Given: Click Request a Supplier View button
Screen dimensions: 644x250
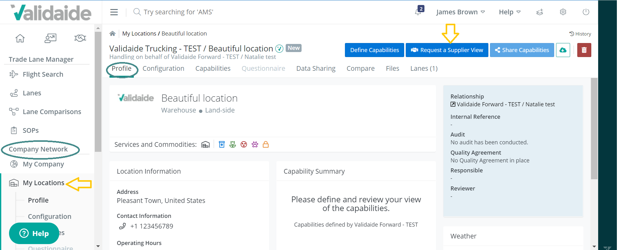Looking at the screenshot, I should click(447, 50).
